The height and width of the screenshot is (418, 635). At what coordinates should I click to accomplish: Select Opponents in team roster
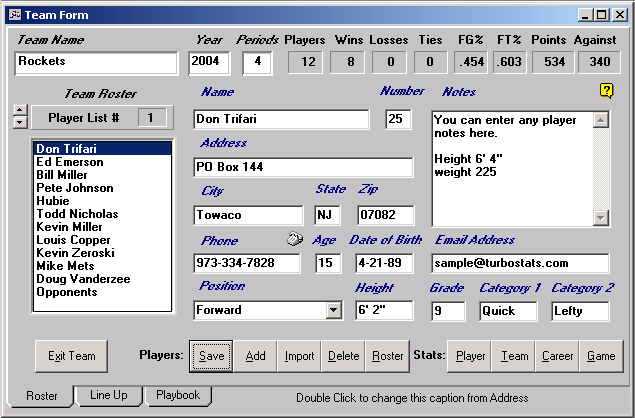(x=102, y=292)
